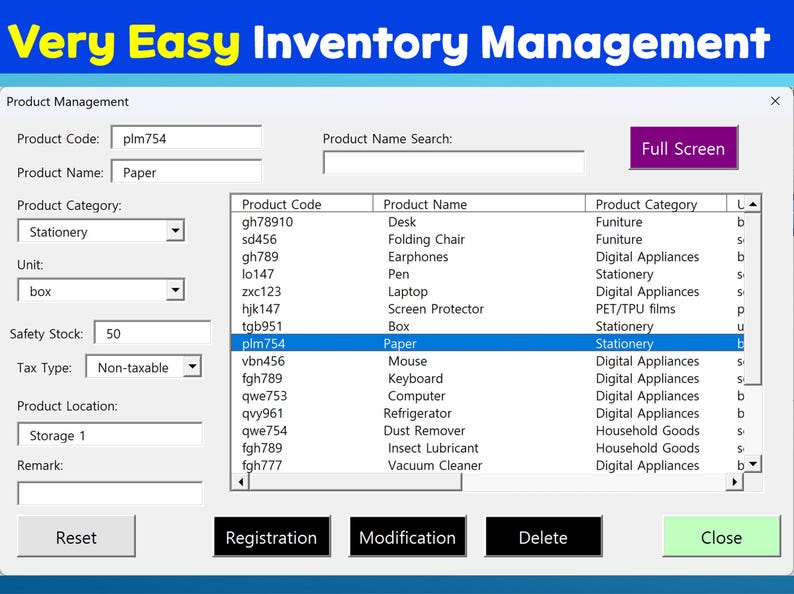Select the gh78910 Desk row
794x594 pixels.
pos(488,222)
